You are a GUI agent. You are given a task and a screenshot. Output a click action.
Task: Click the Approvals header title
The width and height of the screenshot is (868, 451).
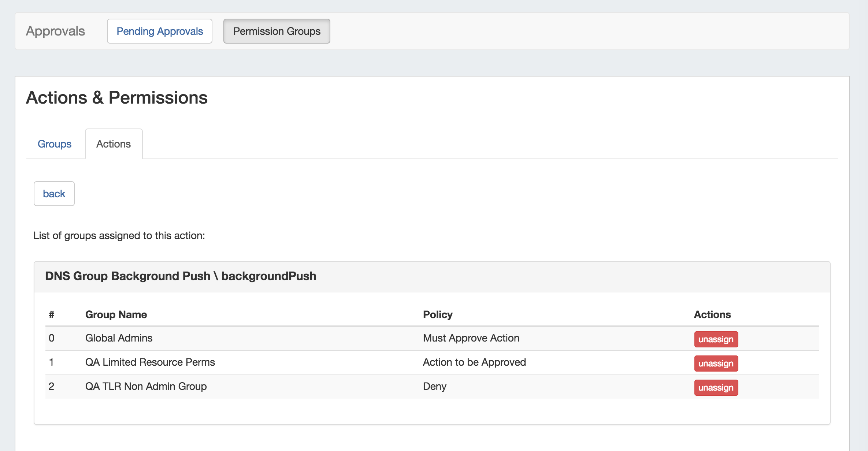pyautogui.click(x=55, y=31)
